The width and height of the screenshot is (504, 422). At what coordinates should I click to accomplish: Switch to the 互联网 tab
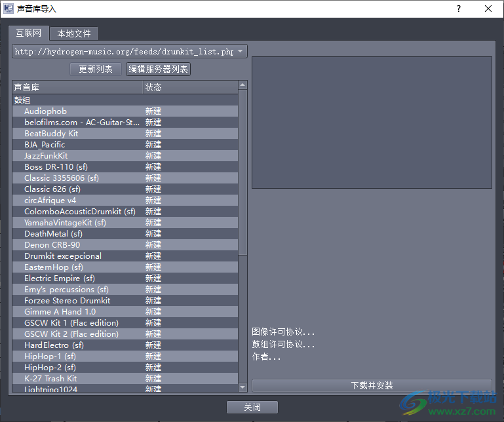[29, 33]
